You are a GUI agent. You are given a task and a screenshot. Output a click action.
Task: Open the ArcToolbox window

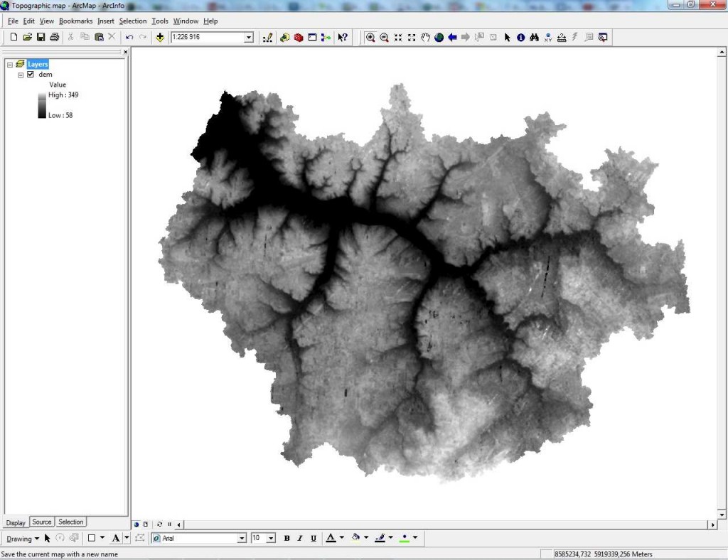299,38
